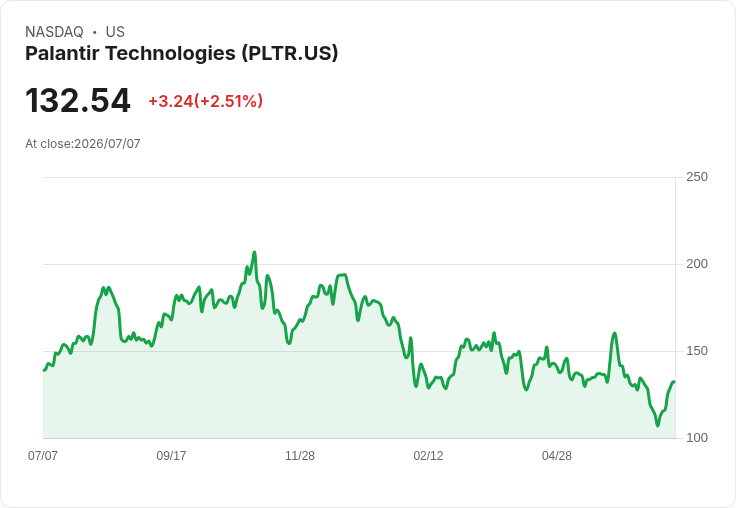Click the Palantir Technologies (PLTR.US) title
Screen dimensions: 736x508
pyautogui.click(x=182, y=53)
